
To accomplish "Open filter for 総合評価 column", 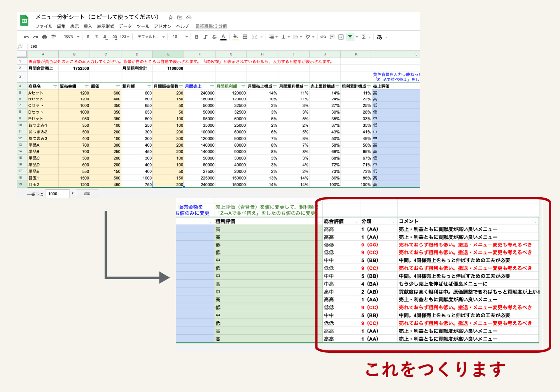I will [356, 221].
